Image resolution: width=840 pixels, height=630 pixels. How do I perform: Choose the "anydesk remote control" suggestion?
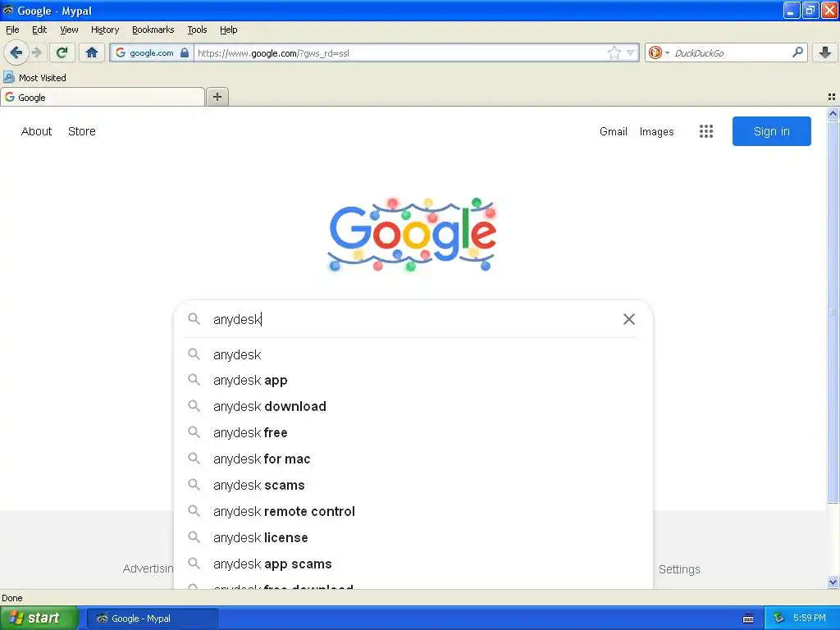click(413, 512)
